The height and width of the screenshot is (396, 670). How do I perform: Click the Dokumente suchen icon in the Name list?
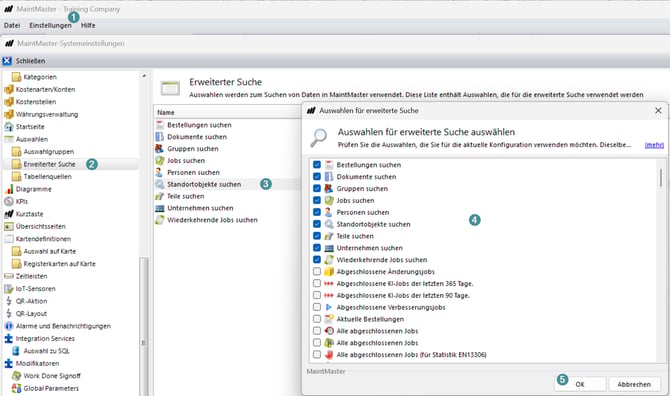pos(160,137)
